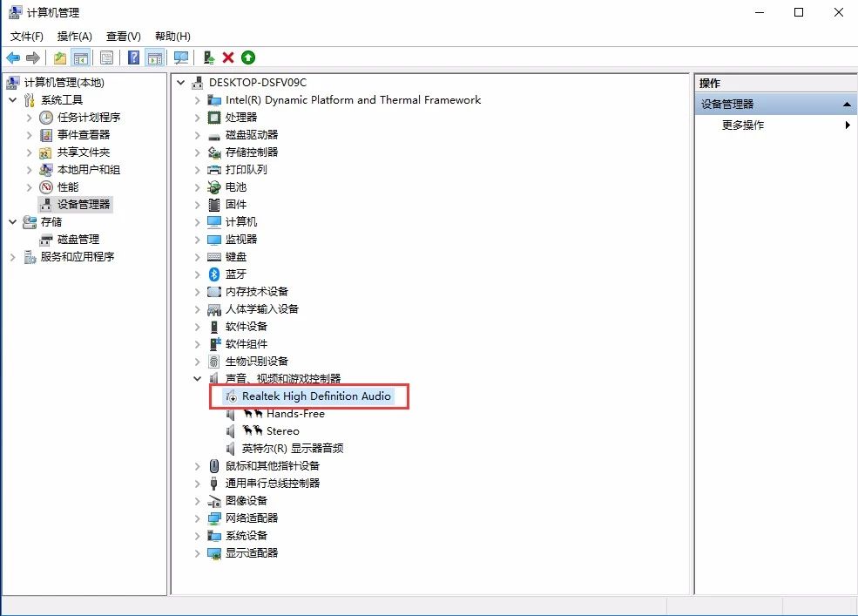The image size is (858, 616).
Task: Select the Hands-Free audio device
Action: click(x=295, y=413)
